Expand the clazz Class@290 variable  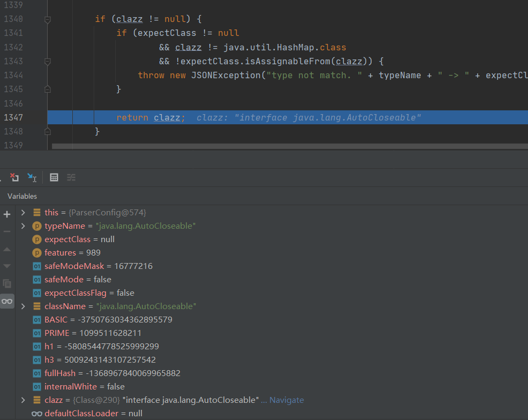23,400
